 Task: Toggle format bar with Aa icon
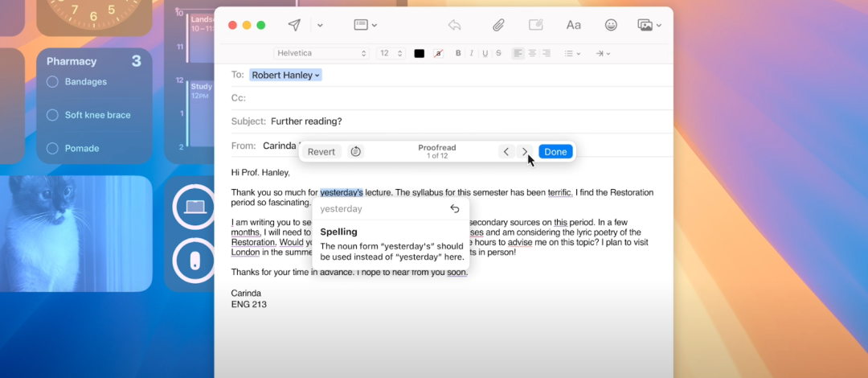pos(573,25)
